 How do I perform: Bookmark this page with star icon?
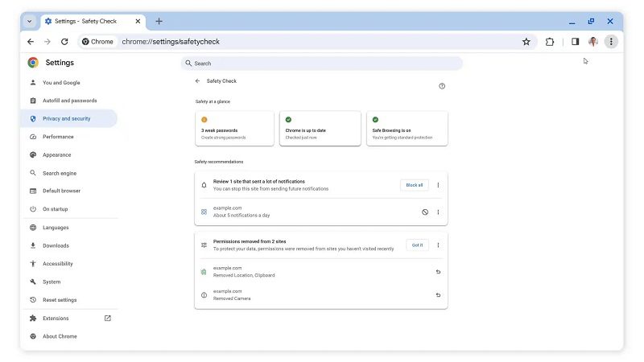[x=526, y=42]
